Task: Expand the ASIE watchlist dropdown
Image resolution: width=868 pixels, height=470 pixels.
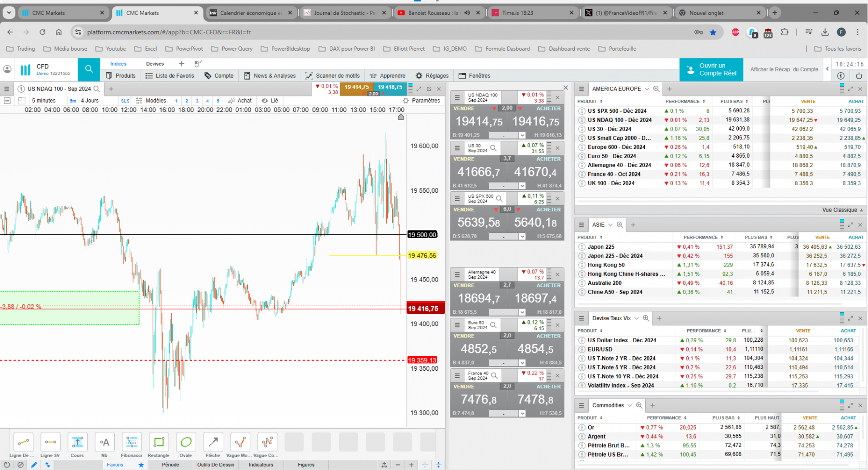Action: click(610, 225)
